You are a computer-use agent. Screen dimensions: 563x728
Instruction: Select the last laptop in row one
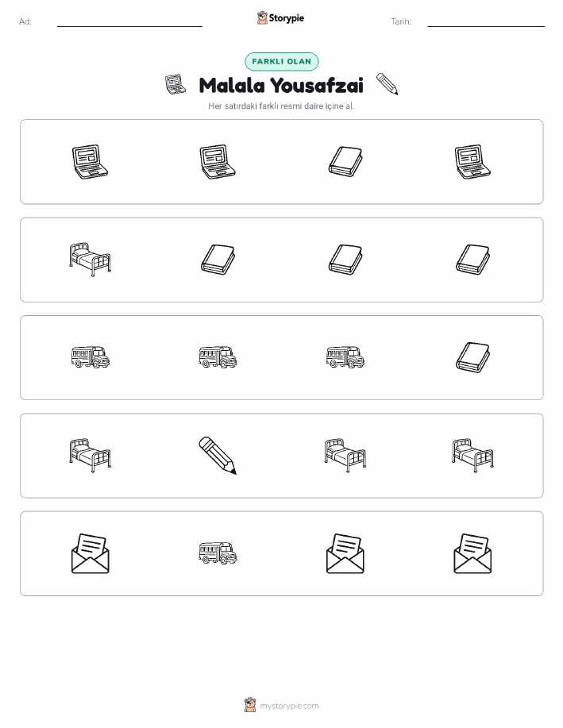pyautogui.click(x=473, y=162)
